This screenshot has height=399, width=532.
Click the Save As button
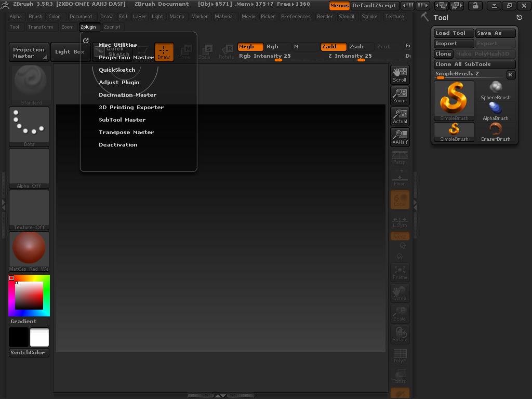click(x=495, y=33)
